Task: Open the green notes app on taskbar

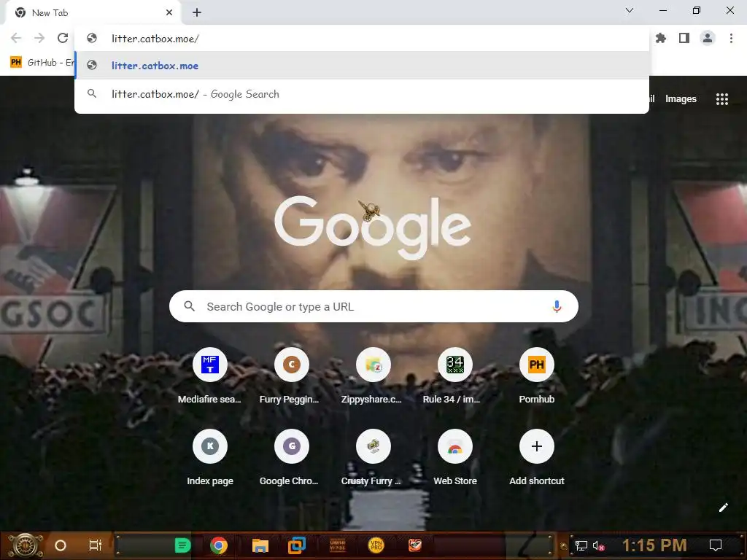Action: pos(182,545)
